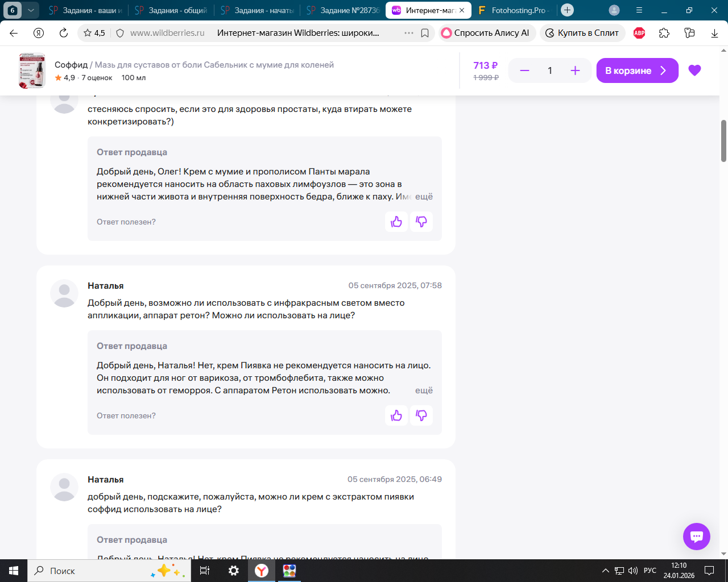Image resolution: width=728 pixels, height=582 pixels.
Task: Open the '7 оценок' reviews link
Action: click(x=97, y=78)
